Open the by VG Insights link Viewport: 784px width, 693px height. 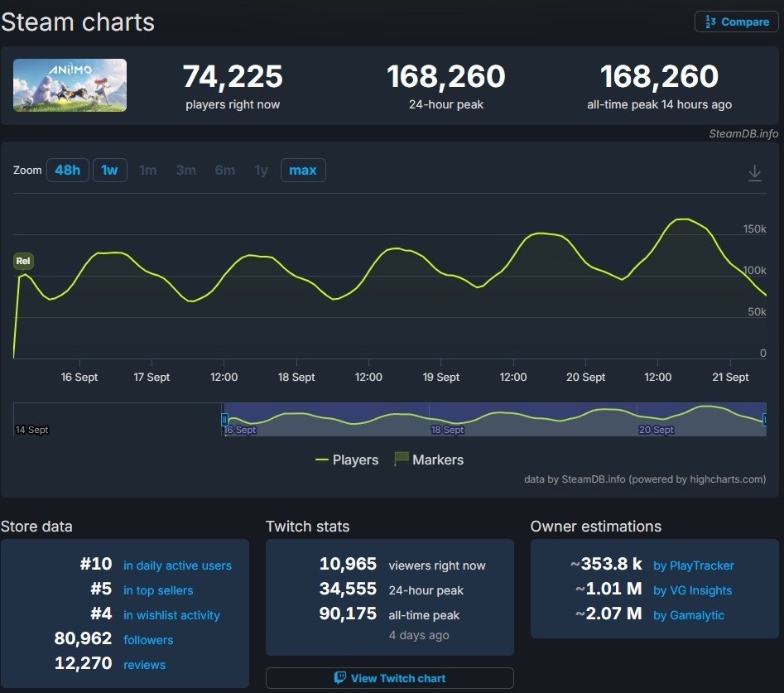[692, 590]
